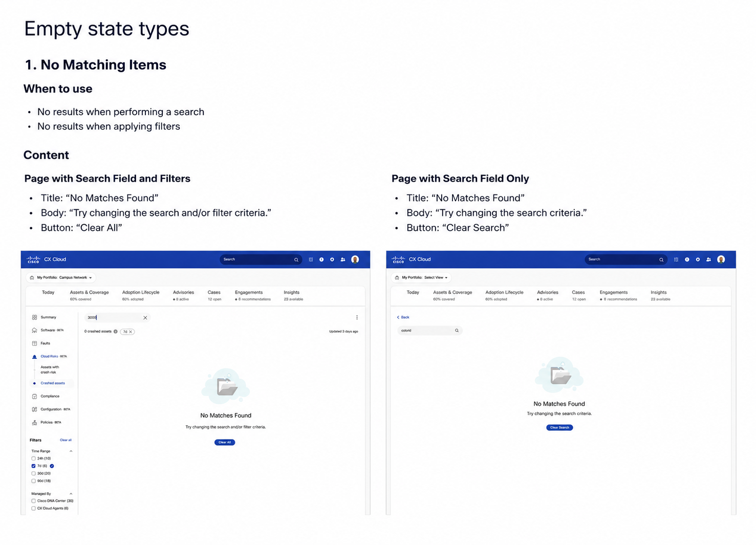
Task: Click header Search field in filters mockup
Action: pos(261,259)
